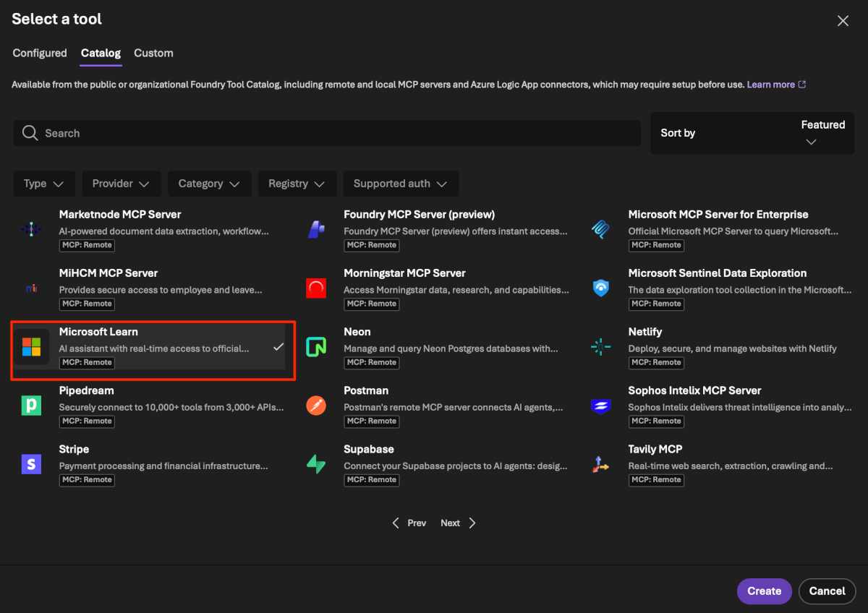Deselect the Microsoft Learn checkmark
The image size is (868, 613).
278,347
